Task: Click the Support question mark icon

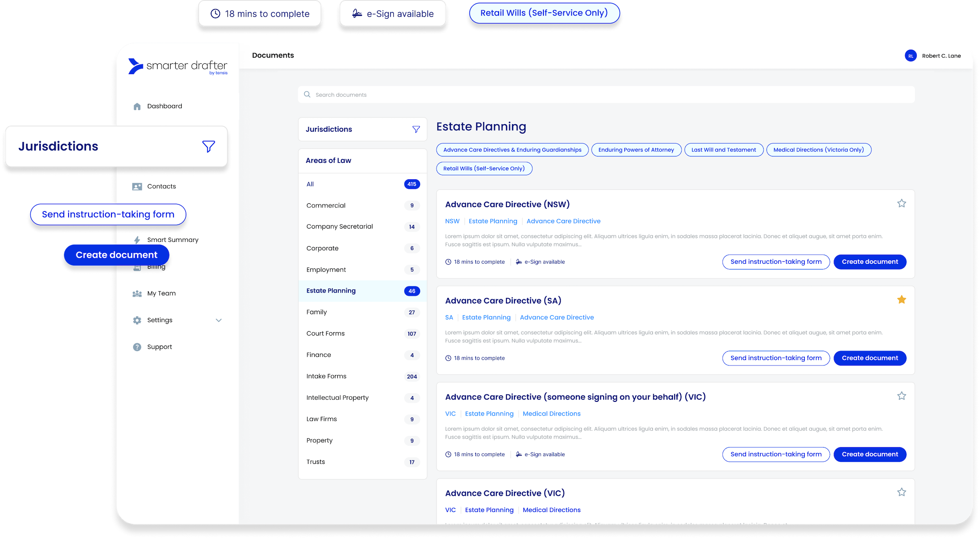Action: 137,347
